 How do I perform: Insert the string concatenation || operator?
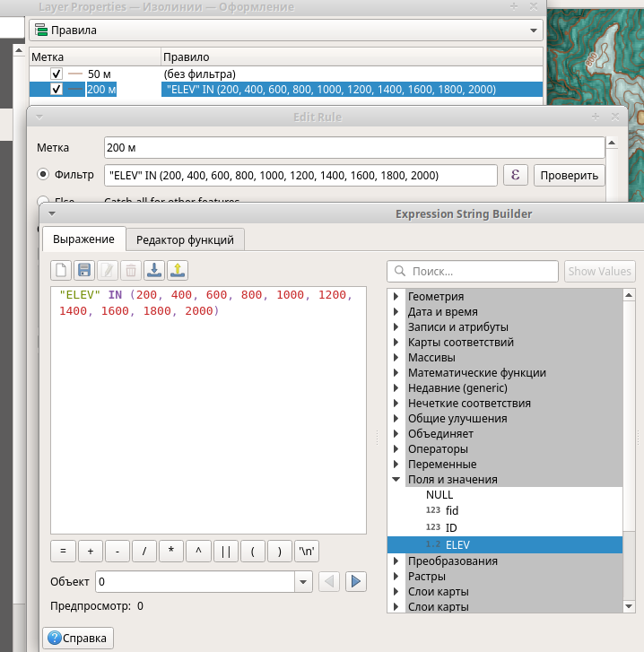[x=226, y=552]
